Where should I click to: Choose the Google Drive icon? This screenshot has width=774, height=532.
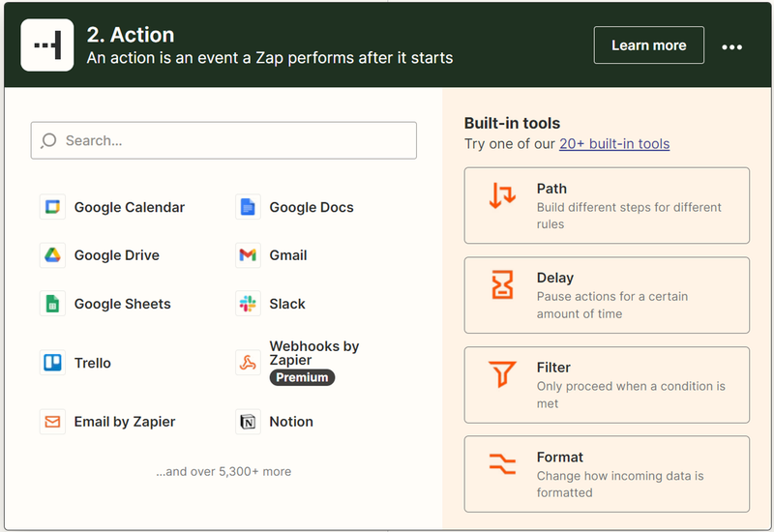click(x=52, y=255)
